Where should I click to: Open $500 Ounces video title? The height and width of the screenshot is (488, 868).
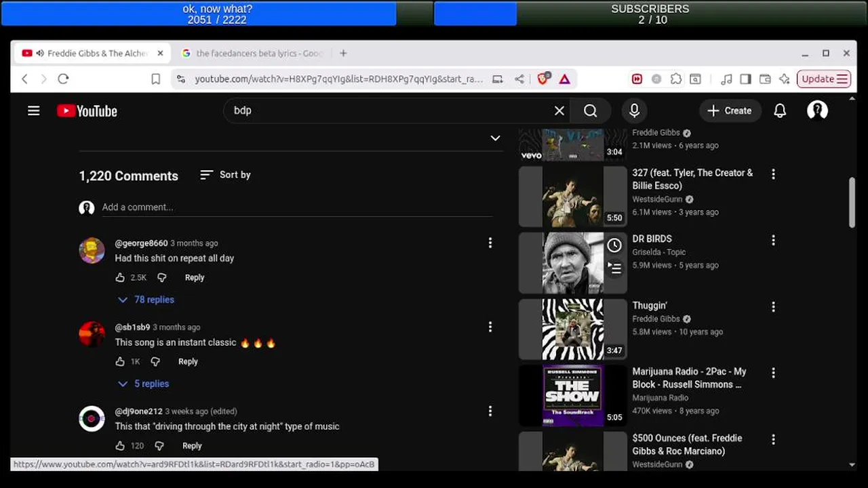[688, 445]
